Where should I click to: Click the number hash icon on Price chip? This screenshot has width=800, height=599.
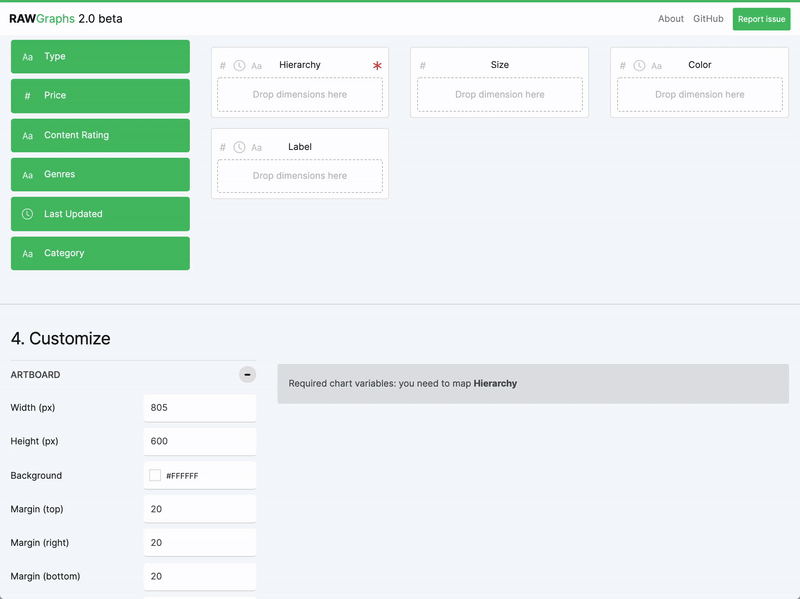[28, 96]
